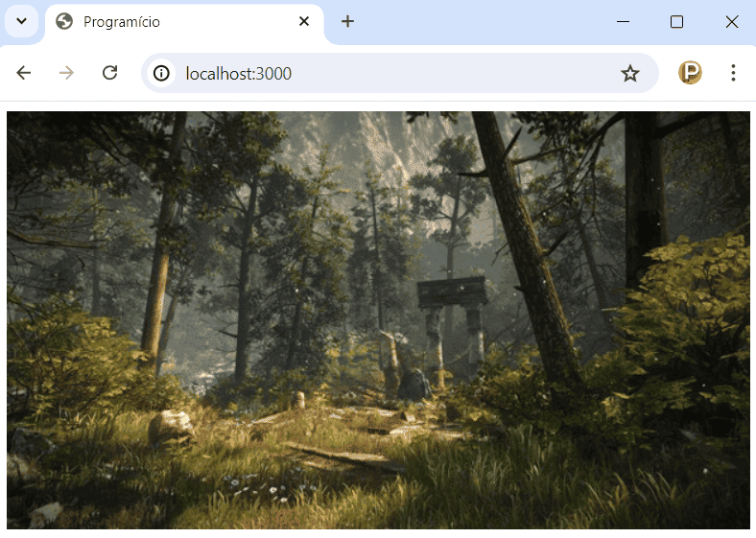The image size is (756, 538).
Task: Select the Programício browser tab
Action: [183, 22]
